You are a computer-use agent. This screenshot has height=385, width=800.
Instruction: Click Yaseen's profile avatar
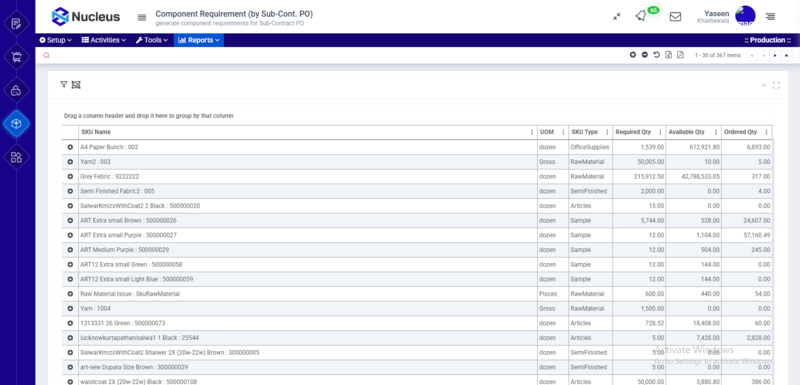coord(745,16)
